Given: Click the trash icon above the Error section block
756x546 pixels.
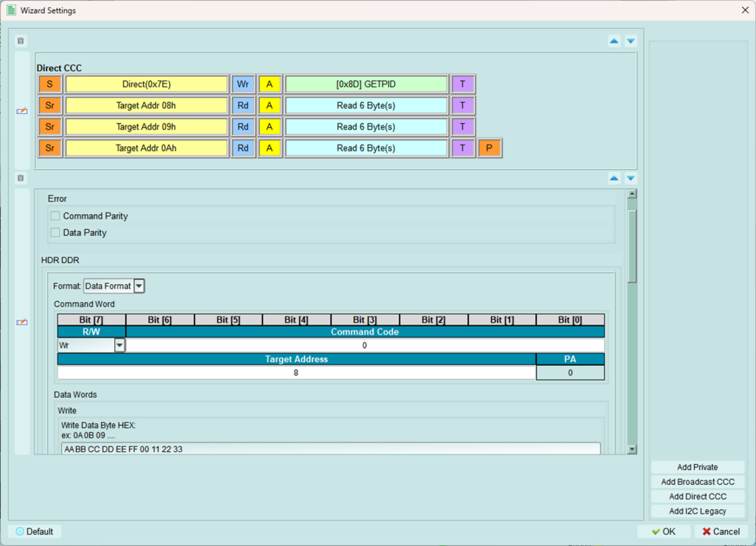Looking at the screenshot, I should click(x=21, y=178).
